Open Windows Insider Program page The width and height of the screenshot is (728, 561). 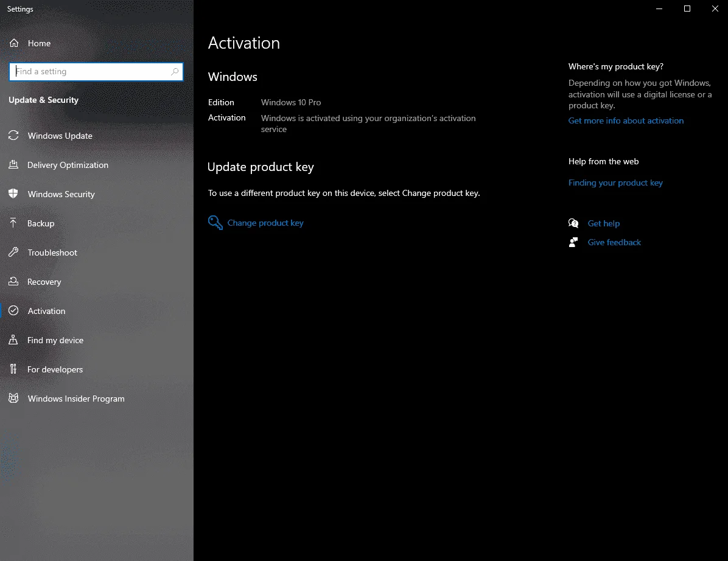(x=97, y=399)
